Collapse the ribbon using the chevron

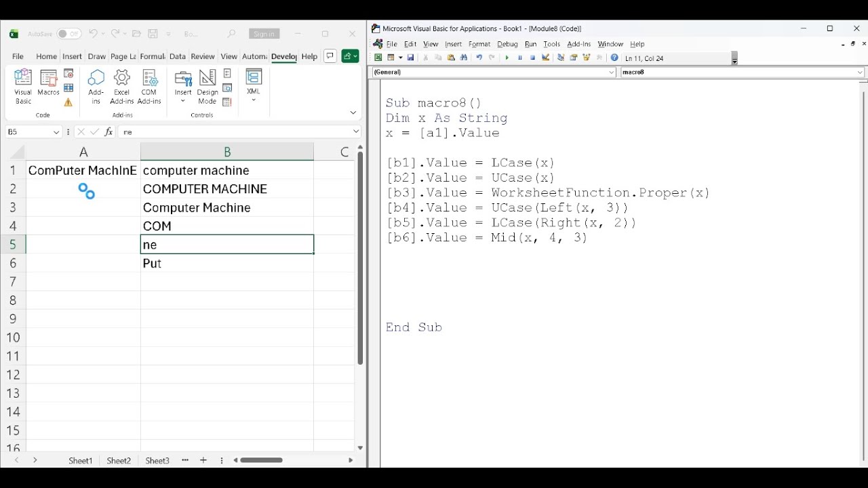pyautogui.click(x=353, y=113)
